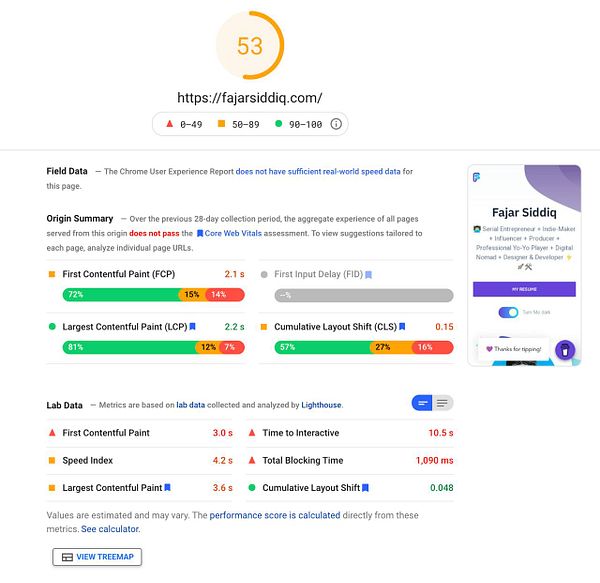Viewport: 600px width, 583px height.
Task: Expand the Total Blocking Time metric row
Action: click(x=350, y=460)
